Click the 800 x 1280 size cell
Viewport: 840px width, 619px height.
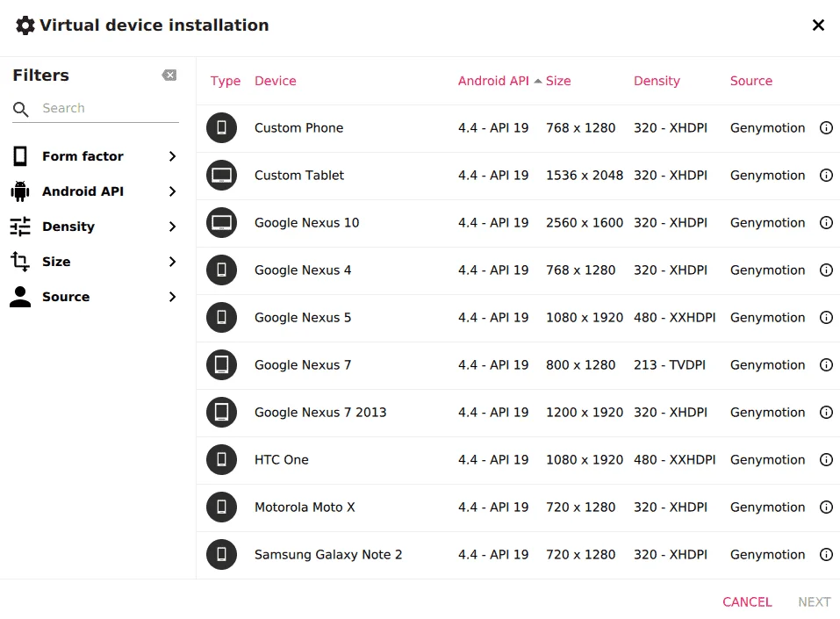click(x=581, y=365)
